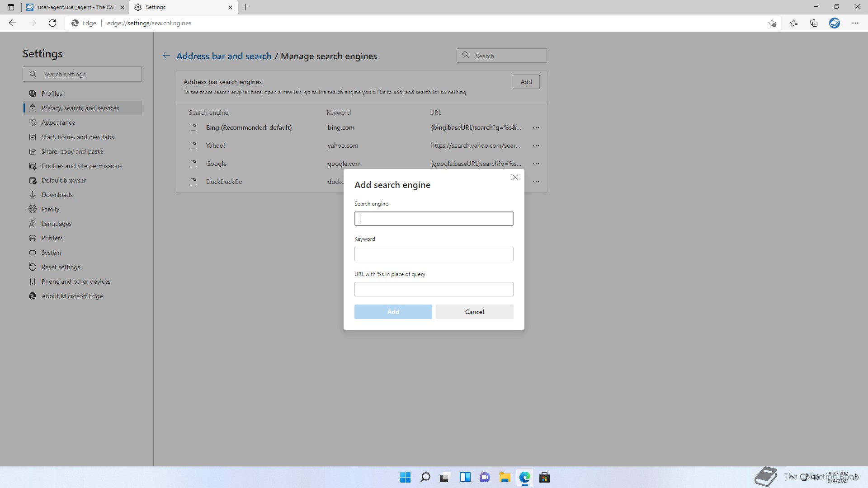
Task: Select the yahoo.com keyword text
Action: (343, 145)
